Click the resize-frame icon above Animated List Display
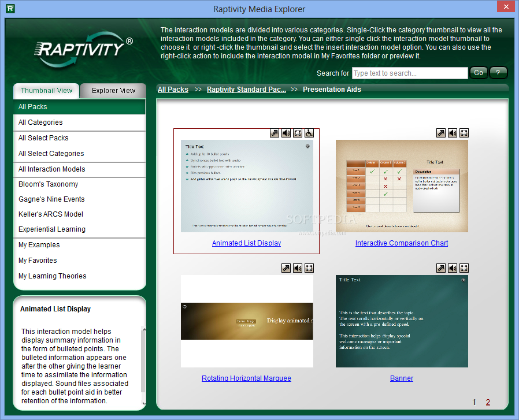Viewport: 519px width, 420px height. 298,133
